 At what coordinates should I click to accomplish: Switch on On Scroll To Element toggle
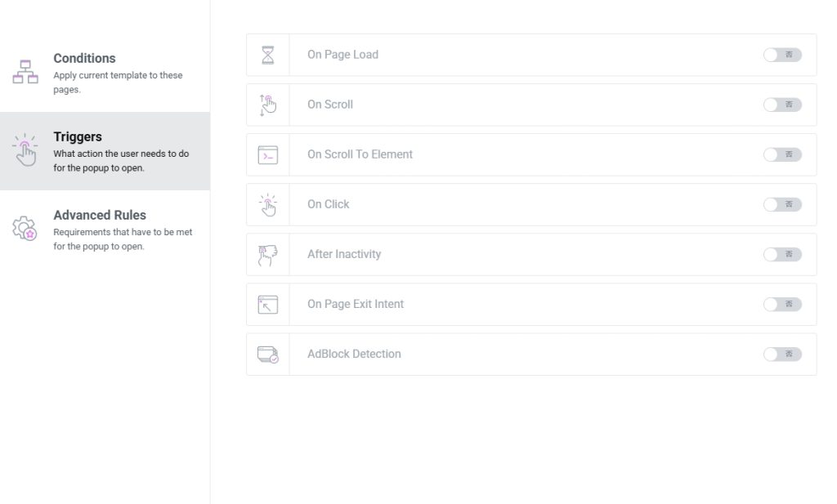(x=782, y=154)
